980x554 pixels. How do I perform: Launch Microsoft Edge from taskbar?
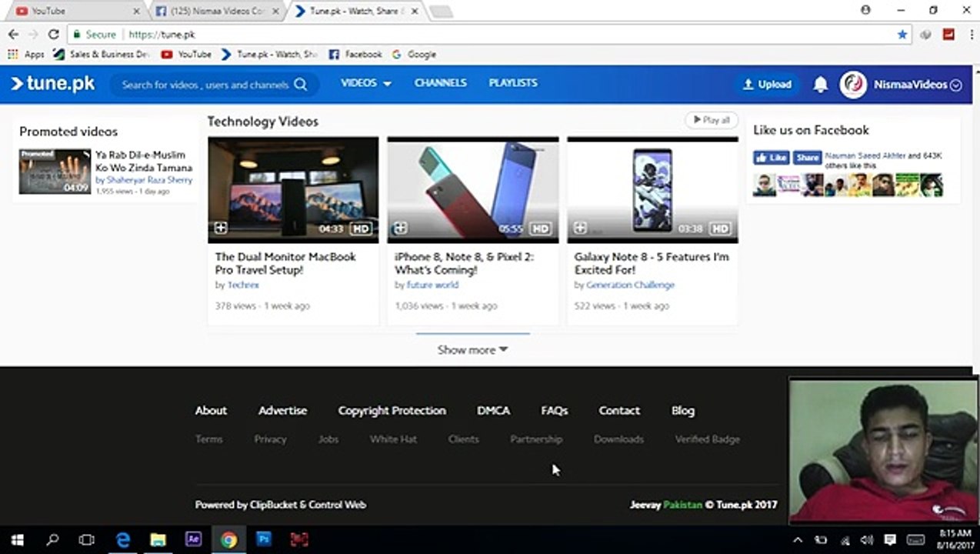click(123, 539)
